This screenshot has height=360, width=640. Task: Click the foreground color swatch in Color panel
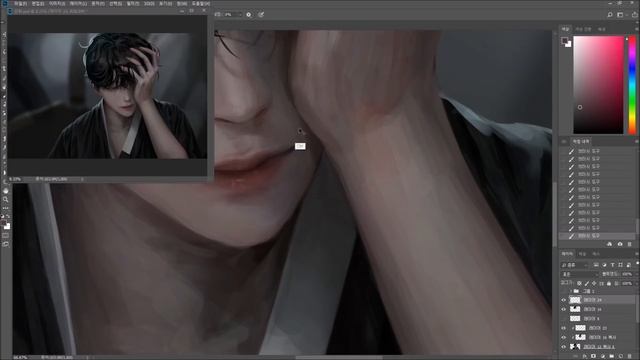(564, 40)
